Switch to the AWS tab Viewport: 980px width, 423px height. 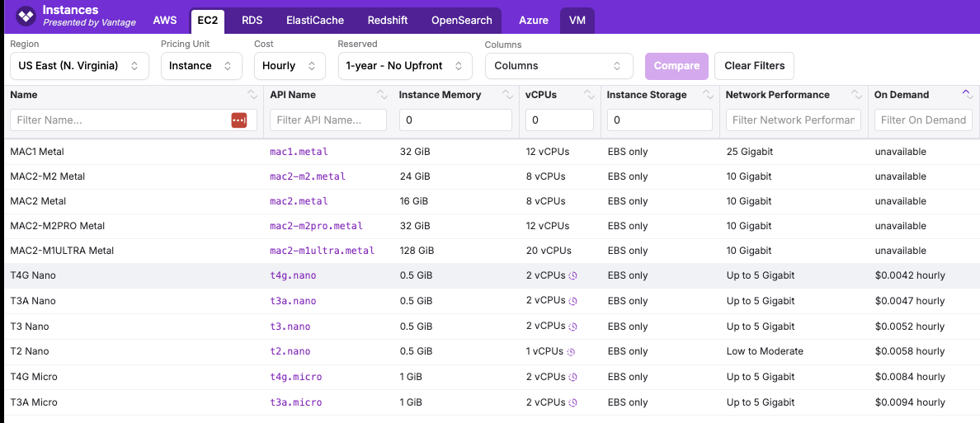165,20
